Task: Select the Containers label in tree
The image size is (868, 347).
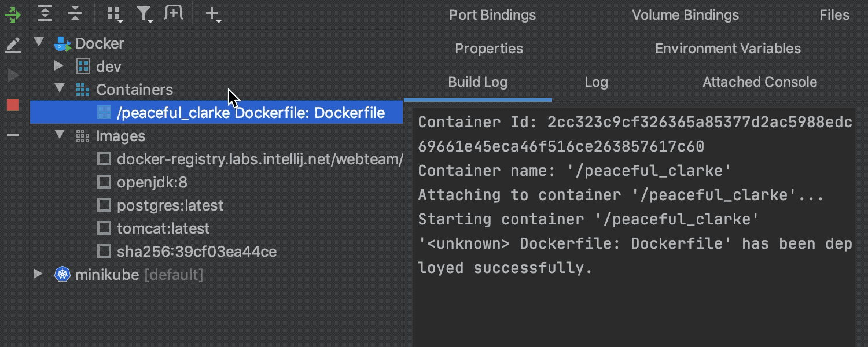Action: pyautogui.click(x=134, y=90)
